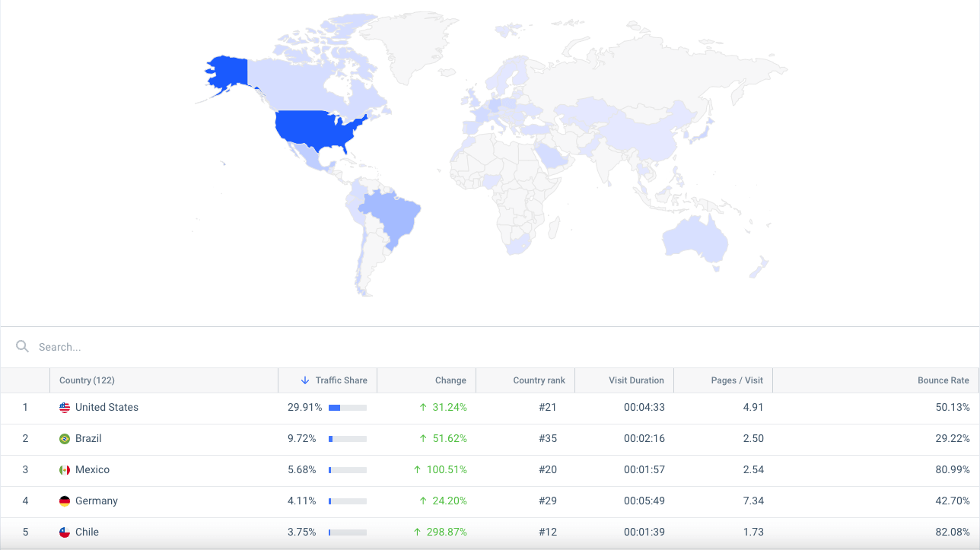Click the Brazil flag icon
Screen dimensions: 980x550
(x=65, y=439)
